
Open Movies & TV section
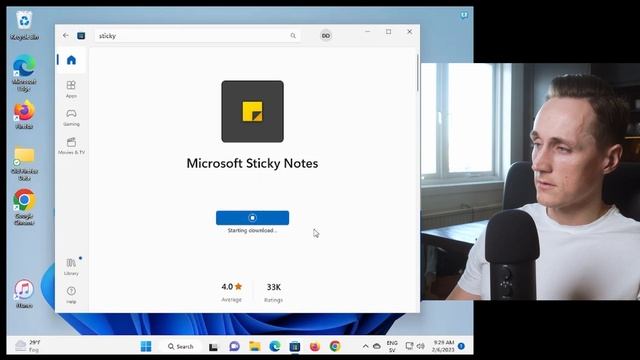(x=71, y=146)
